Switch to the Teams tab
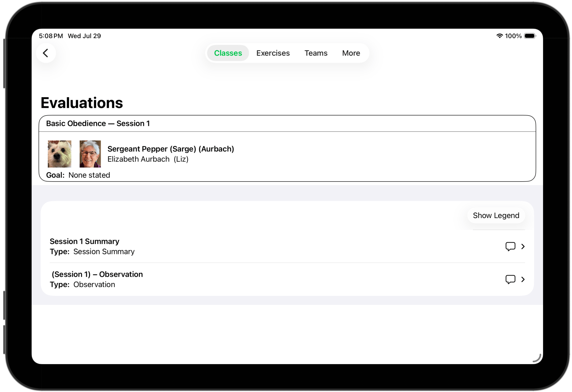This screenshot has height=392, width=572. [316, 53]
